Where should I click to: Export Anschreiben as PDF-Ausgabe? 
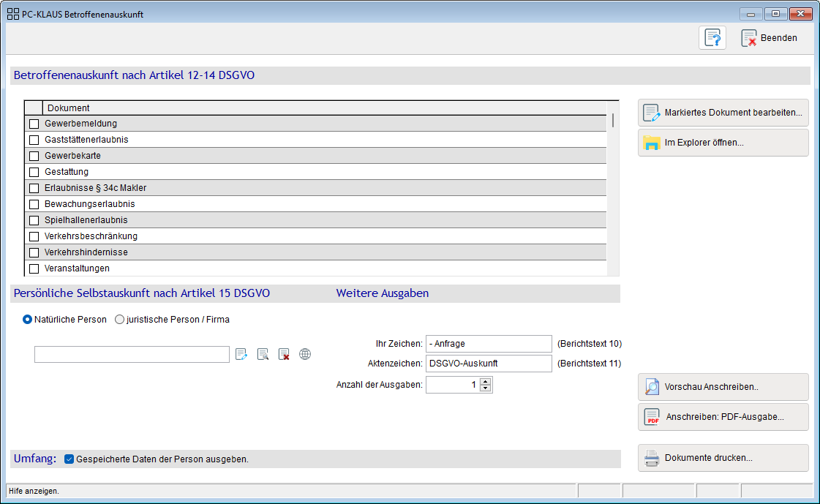click(723, 417)
